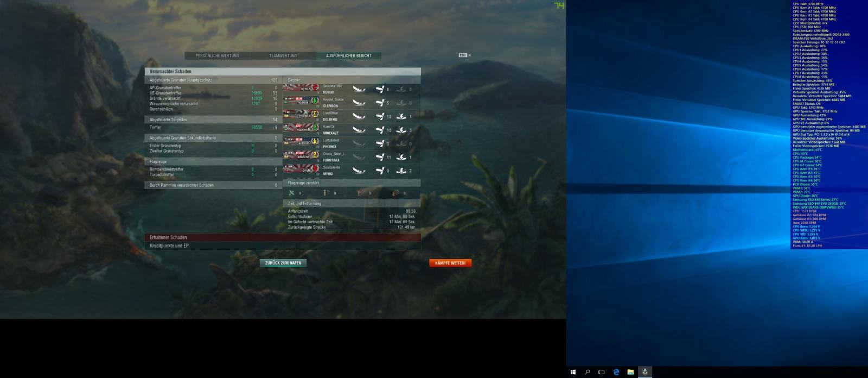
Task: Open Task View from taskbar
Action: [x=602, y=372]
